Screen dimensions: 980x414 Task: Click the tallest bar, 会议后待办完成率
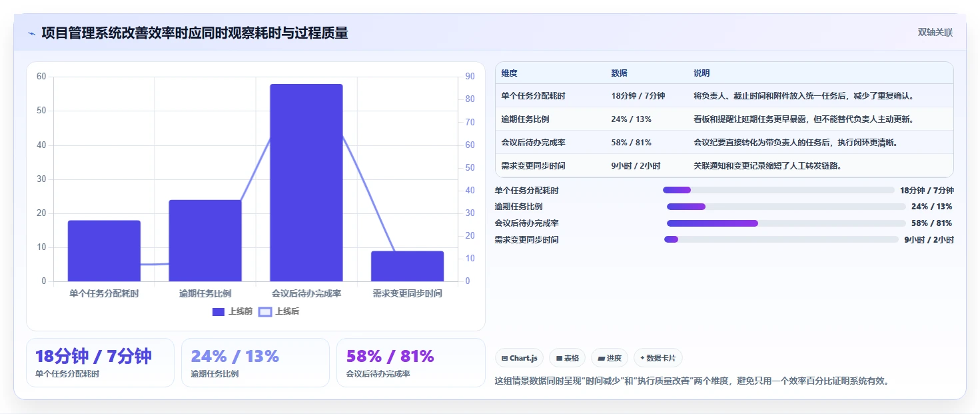pyautogui.click(x=306, y=183)
